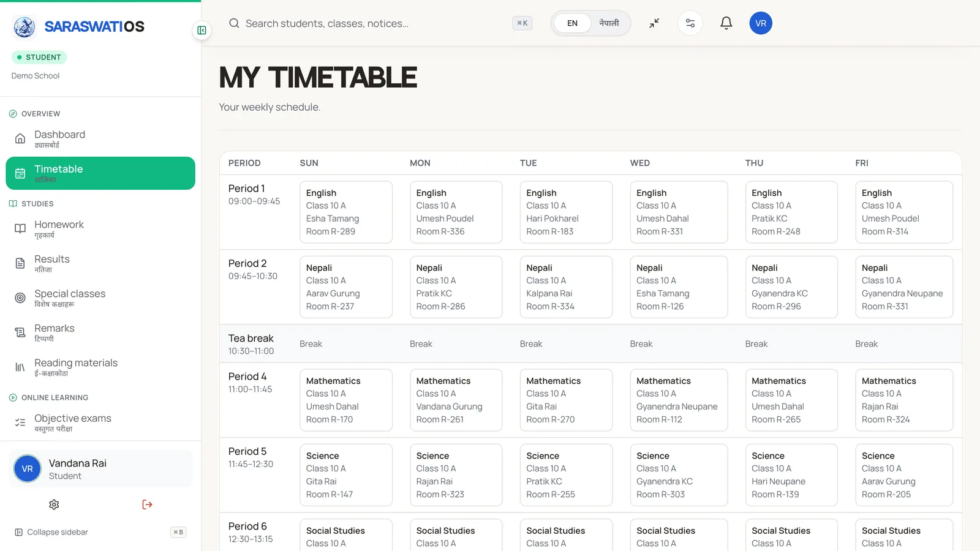Click the exit fullscreen arrows icon

pyautogui.click(x=654, y=23)
